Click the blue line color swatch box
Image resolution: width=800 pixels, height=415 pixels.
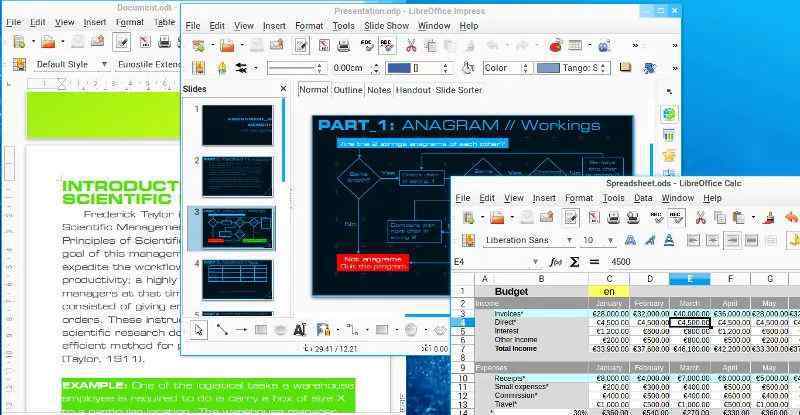[x=404, y=68]
